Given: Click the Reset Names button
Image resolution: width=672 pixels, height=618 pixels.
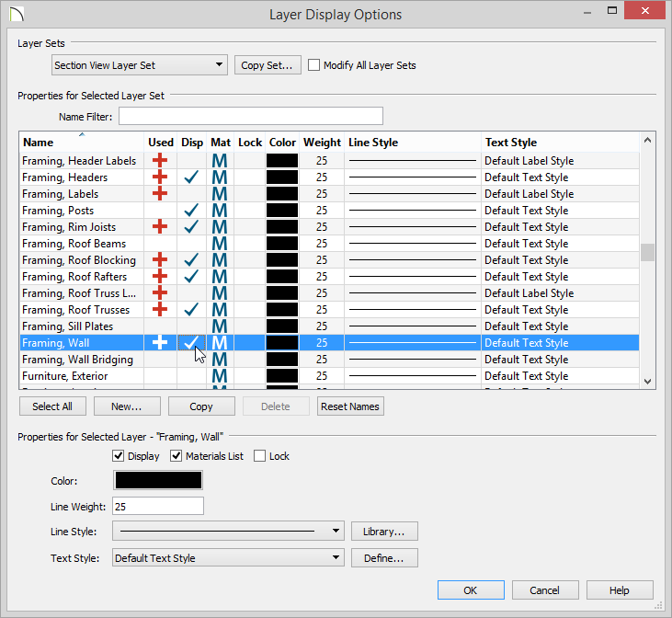Looking at the screenshot, I should point(350,406).
